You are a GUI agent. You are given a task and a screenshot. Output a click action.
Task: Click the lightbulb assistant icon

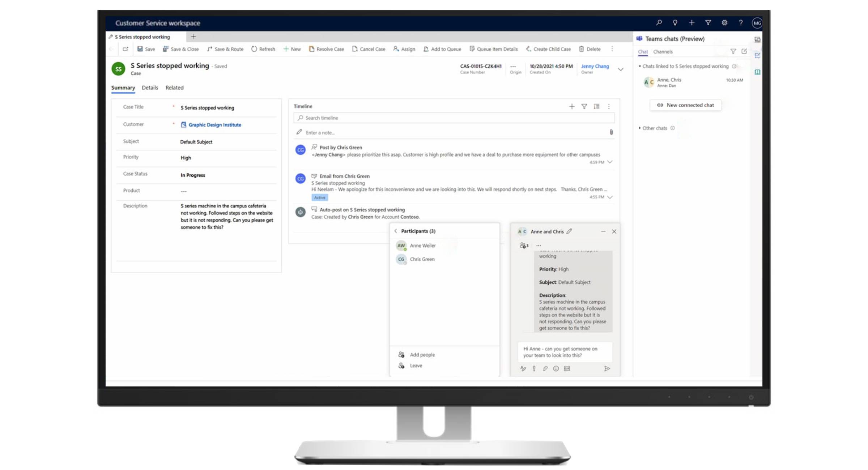tap(675, 23)
